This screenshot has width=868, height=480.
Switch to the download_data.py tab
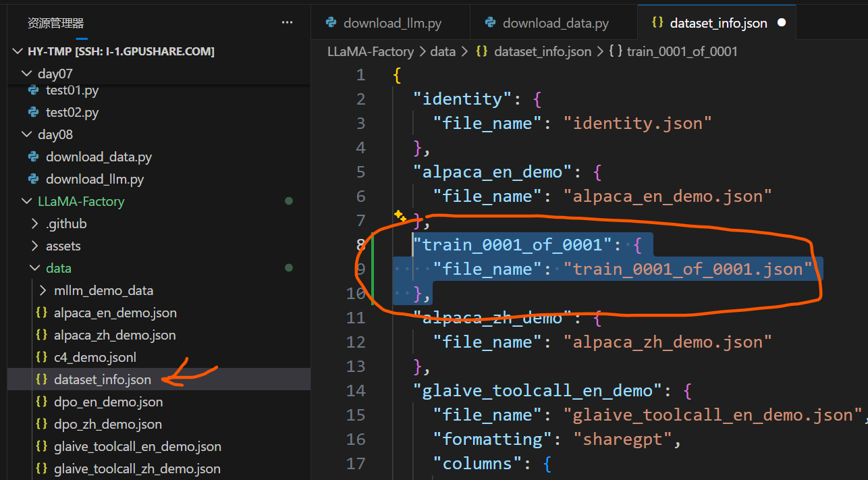(x=553, y=23)
